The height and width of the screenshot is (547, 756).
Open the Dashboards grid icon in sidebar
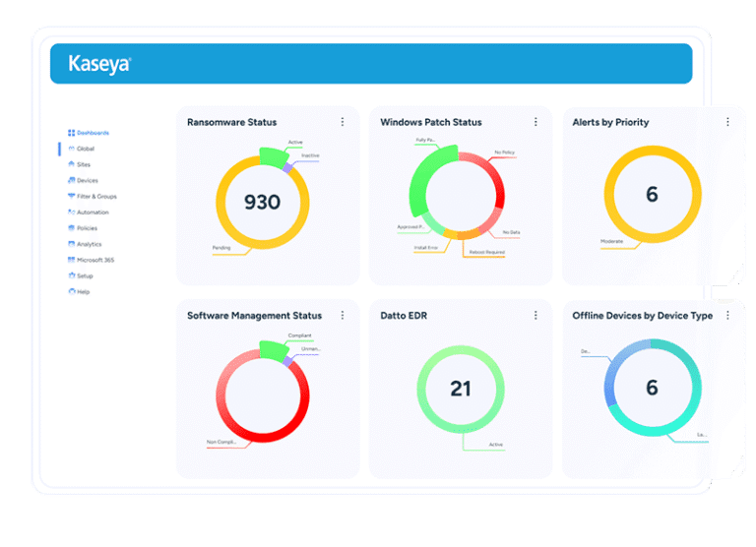tap(71, 133)
